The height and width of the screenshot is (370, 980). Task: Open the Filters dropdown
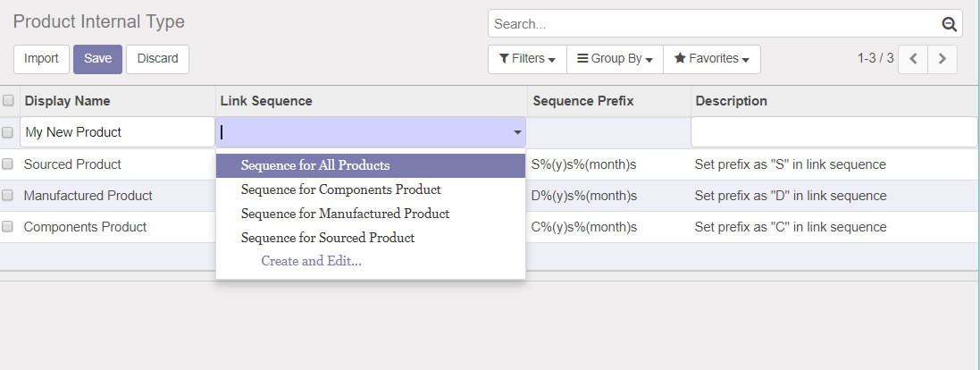[527, 59]
